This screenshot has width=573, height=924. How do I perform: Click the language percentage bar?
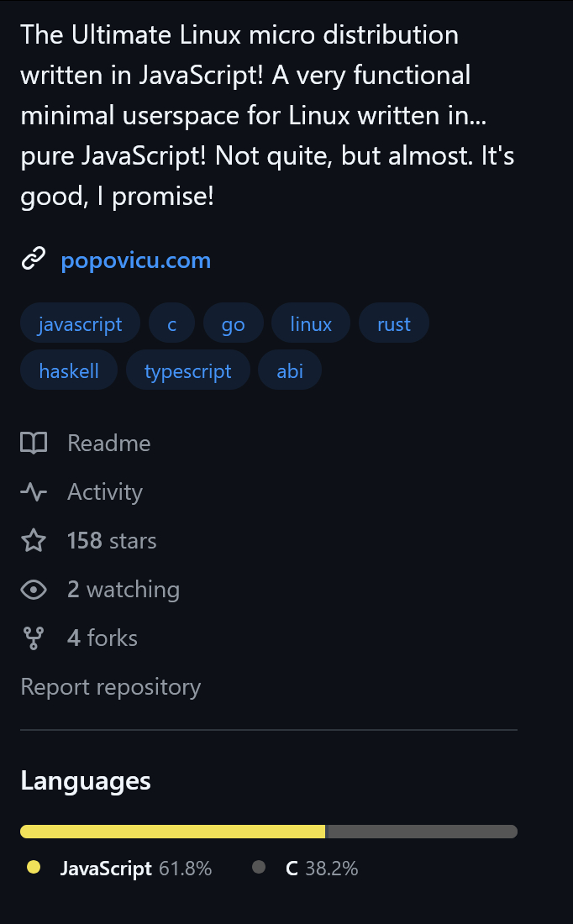pos(267,832)
